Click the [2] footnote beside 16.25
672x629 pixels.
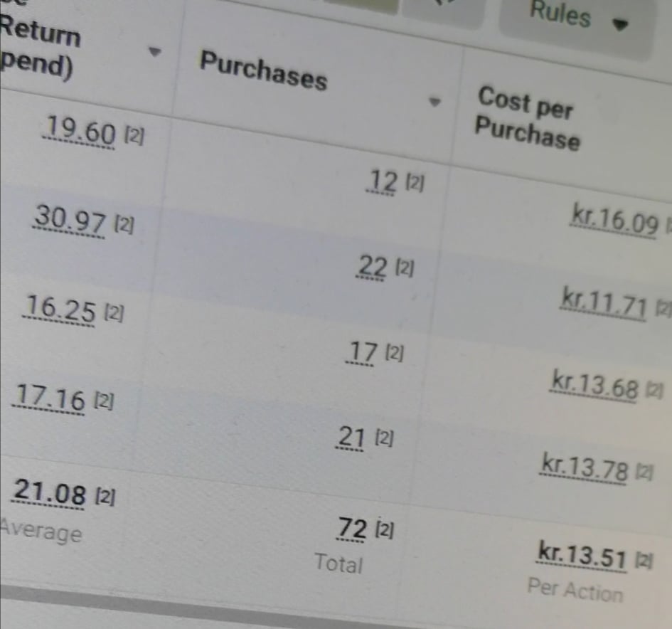(114, 313)
